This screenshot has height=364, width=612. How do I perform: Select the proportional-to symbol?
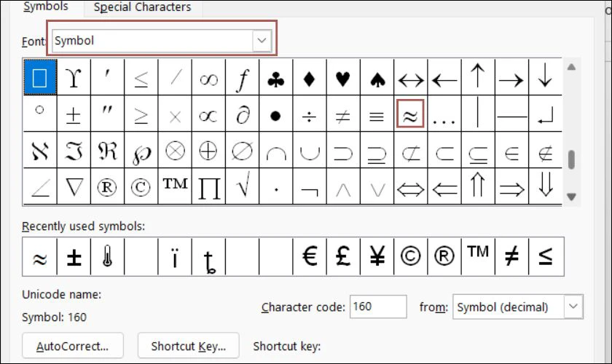(x=209, y=114)
